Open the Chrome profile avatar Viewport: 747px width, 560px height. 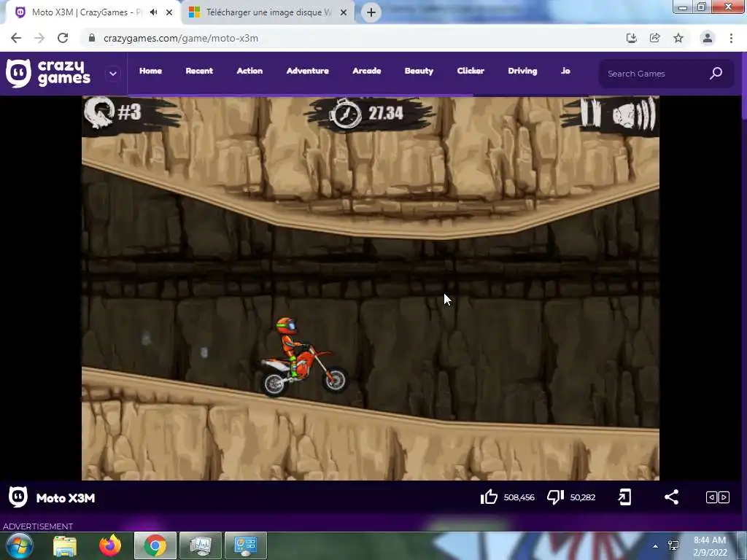tap(708, 38)
